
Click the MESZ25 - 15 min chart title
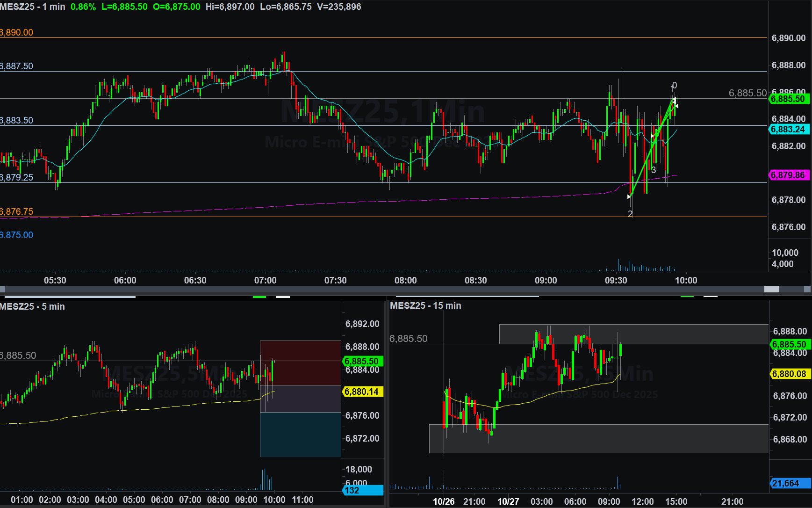tap(425, 306)
